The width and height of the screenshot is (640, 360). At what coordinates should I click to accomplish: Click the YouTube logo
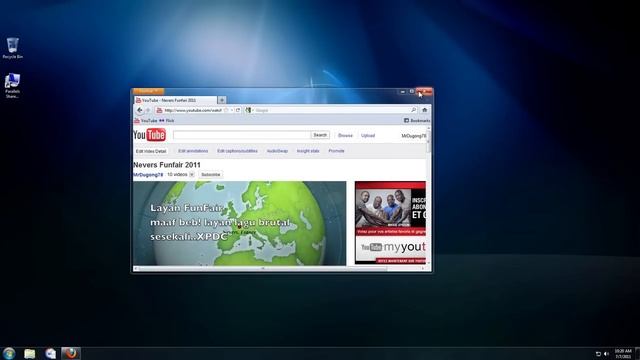(x=149, y=135)
